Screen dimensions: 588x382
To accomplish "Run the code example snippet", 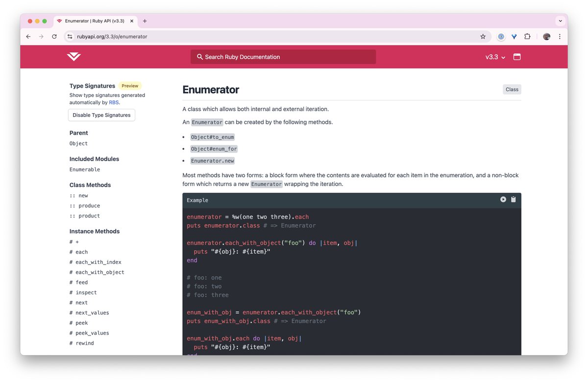I will click(x=503, y=199).
